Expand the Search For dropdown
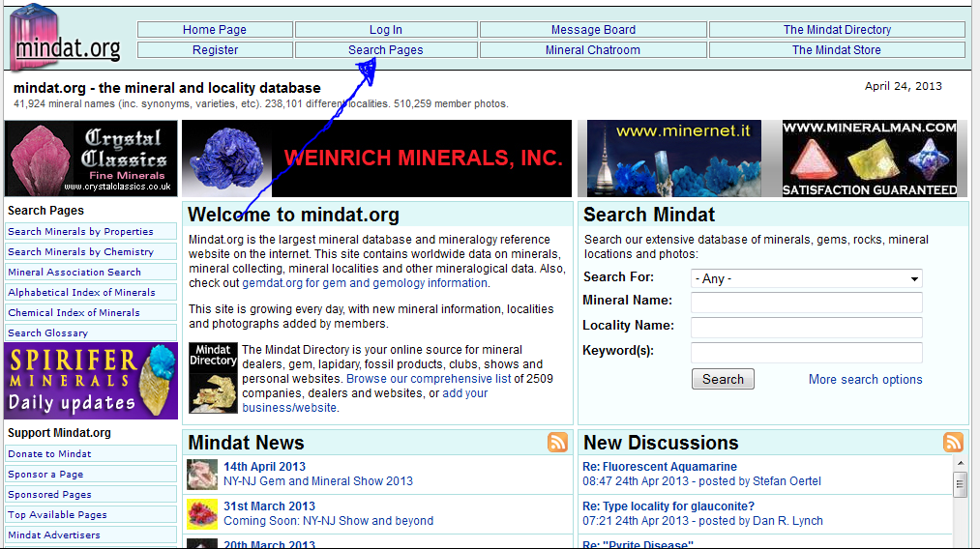This screenshot has width=980, height=549. click(806, 278)
